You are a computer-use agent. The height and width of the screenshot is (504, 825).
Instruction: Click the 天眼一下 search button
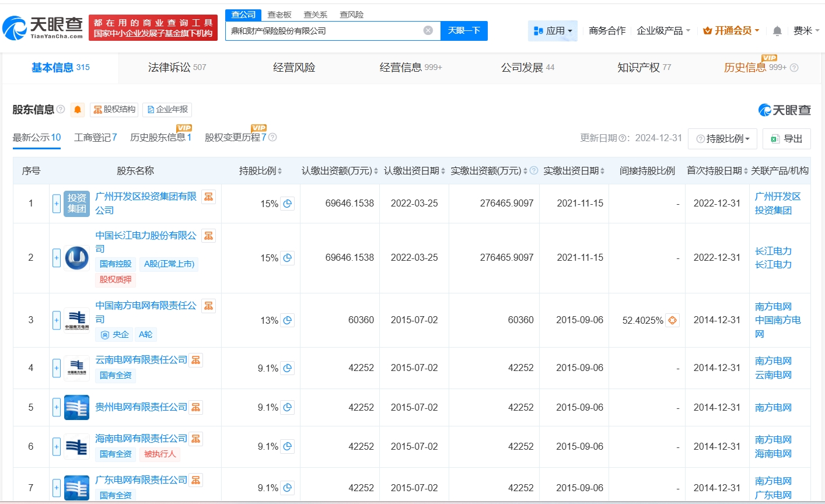(x=464, y=30)
